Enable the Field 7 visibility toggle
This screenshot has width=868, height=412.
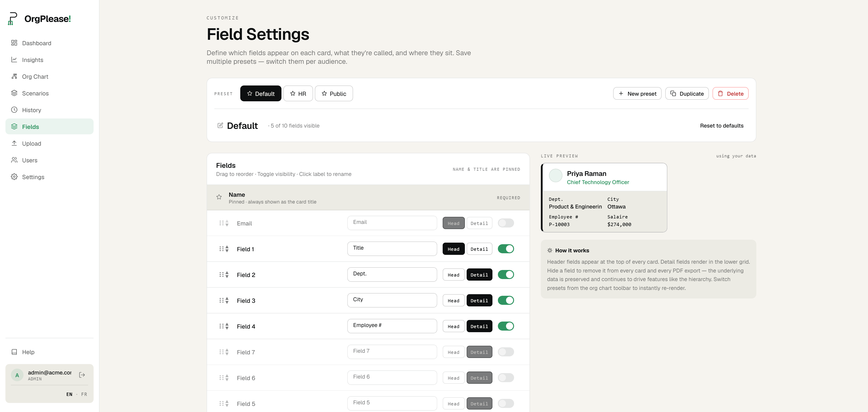coord(506,352)
